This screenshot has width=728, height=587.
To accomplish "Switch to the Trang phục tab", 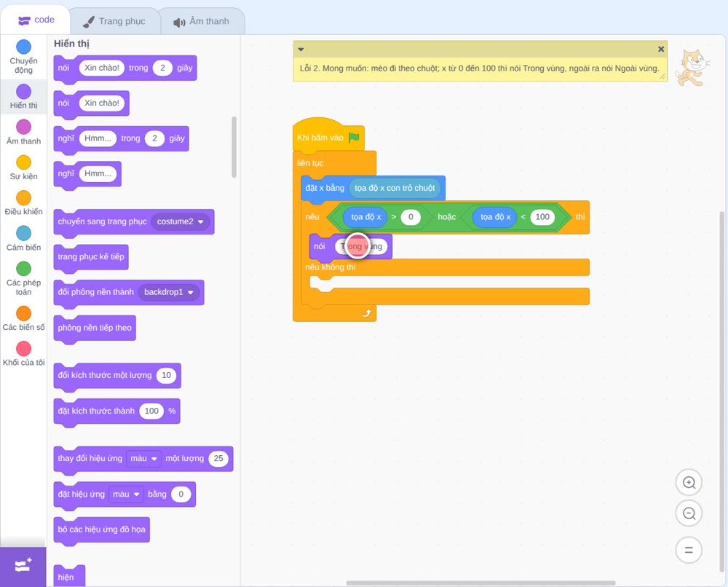I will pos(114,21).
